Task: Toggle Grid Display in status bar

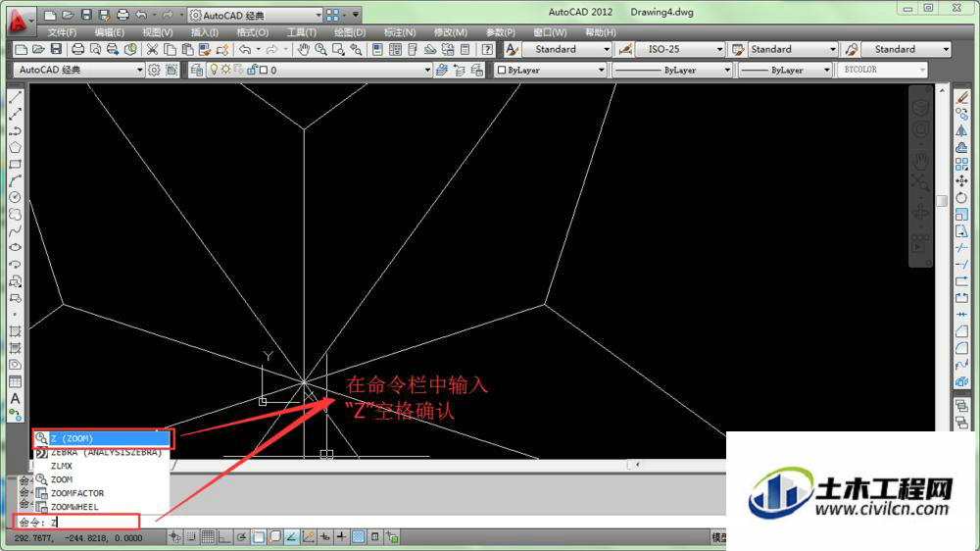Action: pos(208,536)
